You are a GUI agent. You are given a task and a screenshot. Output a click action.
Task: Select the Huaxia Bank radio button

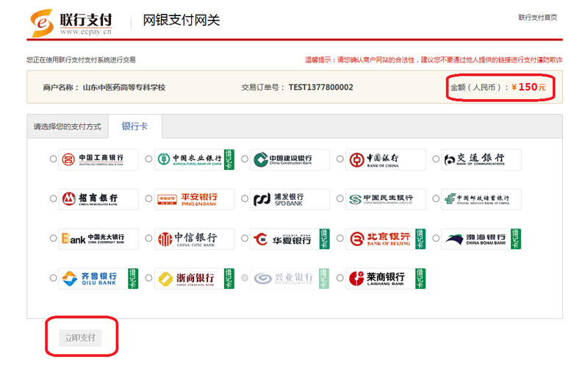pyautogui.click(x=245, y=238)
